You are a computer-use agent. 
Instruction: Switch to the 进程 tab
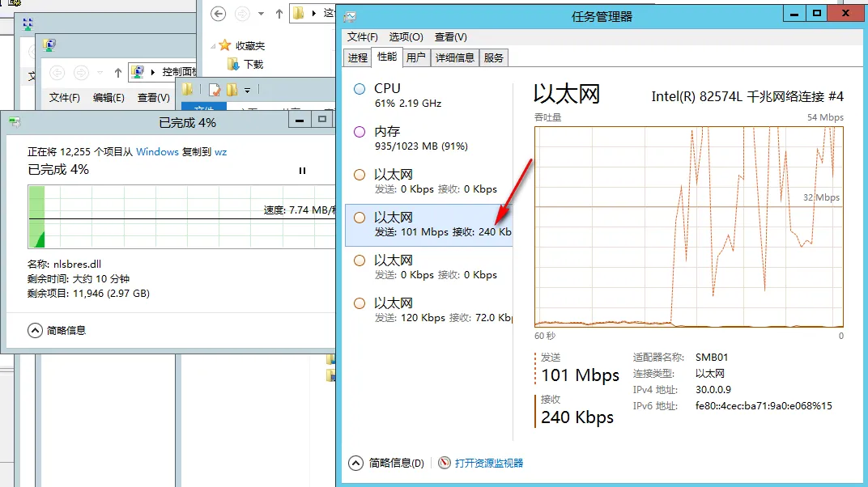[x=358, y=57]
